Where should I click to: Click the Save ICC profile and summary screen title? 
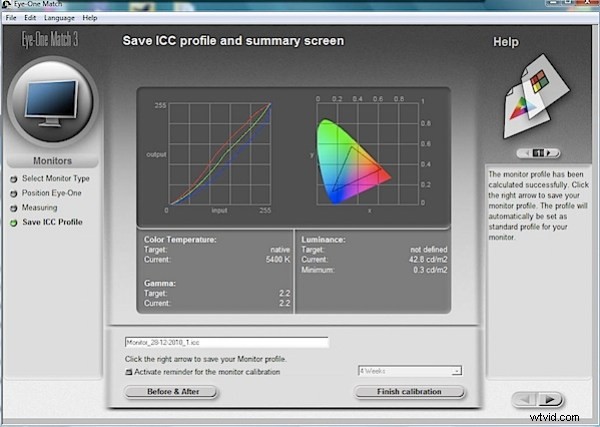233,41
